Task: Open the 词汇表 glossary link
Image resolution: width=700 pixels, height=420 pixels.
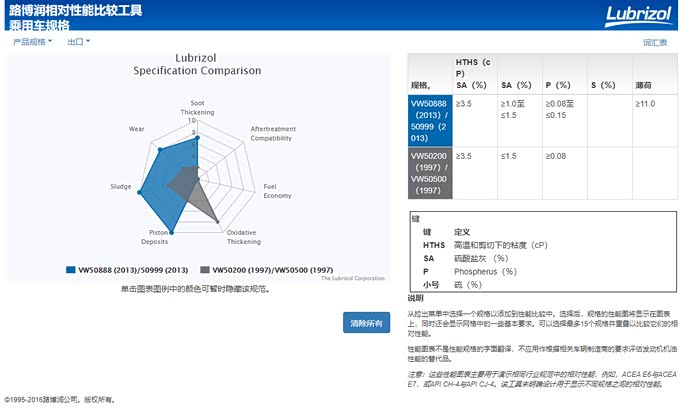Action: 655,42
